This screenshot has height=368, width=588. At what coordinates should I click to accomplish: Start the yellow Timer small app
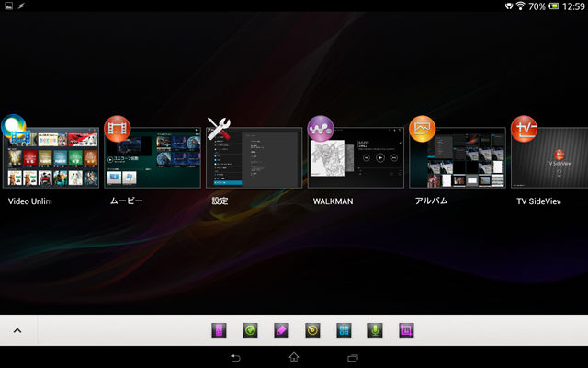[312, 330]
